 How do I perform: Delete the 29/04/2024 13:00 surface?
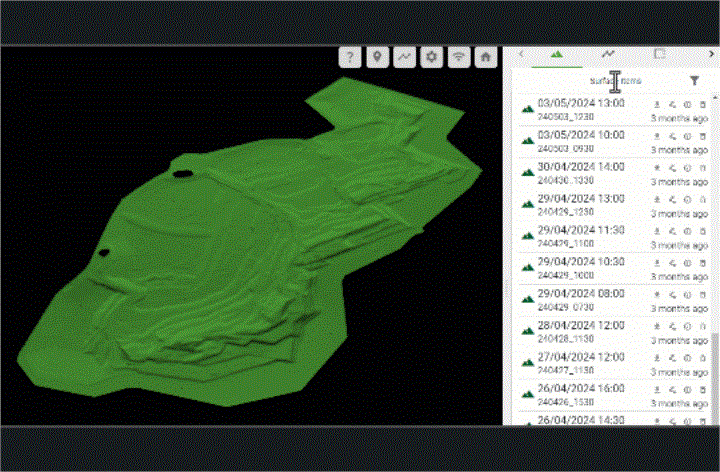point(702,199)
